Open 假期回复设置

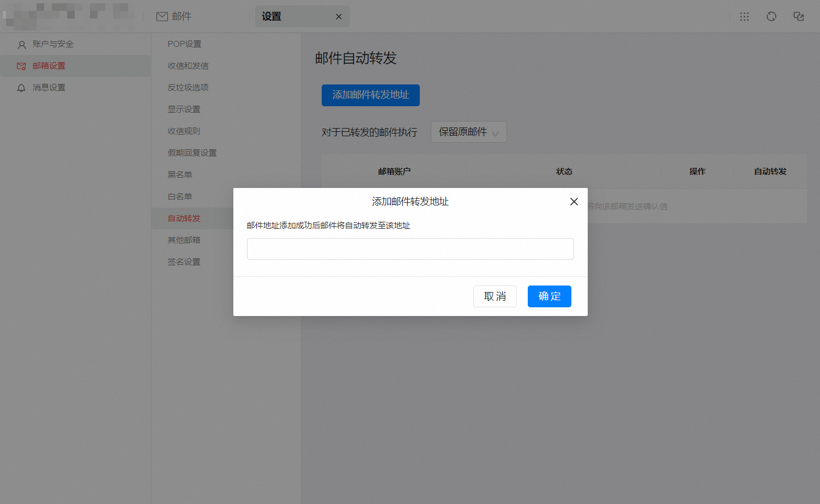click(x=192, y=153)
